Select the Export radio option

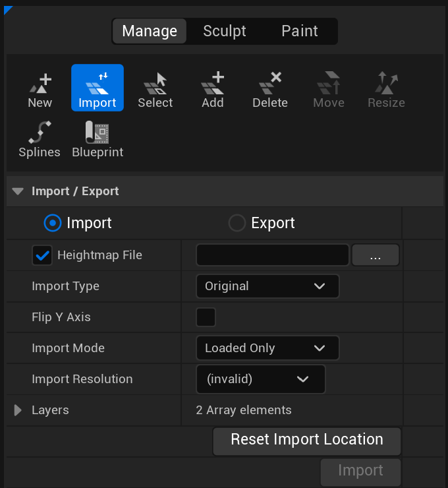(x=237, y=223)
